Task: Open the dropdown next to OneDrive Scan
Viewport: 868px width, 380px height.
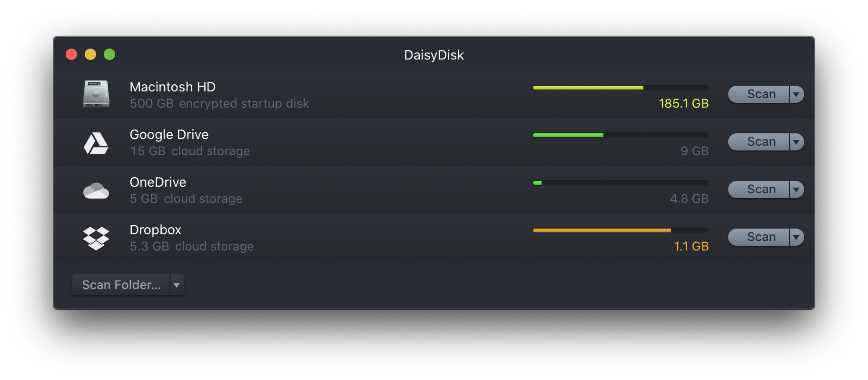Action: (x=796, y=189)
